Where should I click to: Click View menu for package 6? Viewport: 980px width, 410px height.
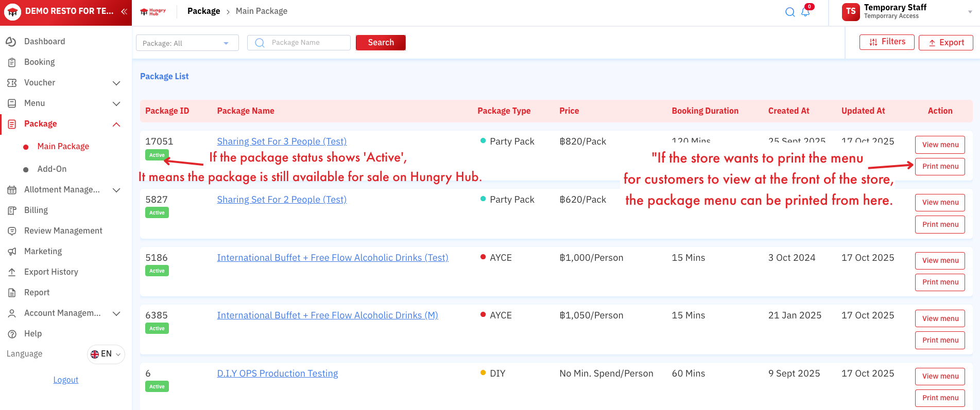click(x=940, y=377)
